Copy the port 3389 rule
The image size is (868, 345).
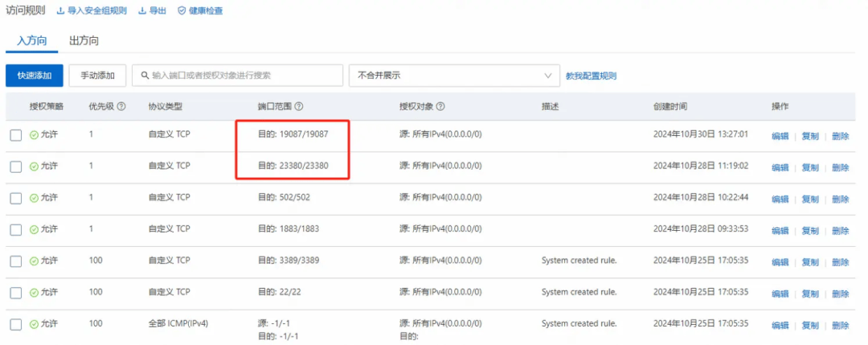(x=810, y=262)
